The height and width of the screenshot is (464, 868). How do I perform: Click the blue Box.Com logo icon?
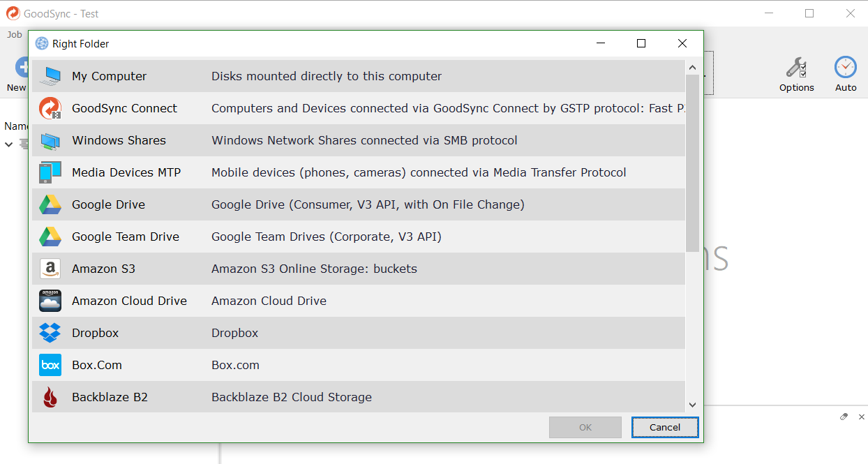[50, 365]
